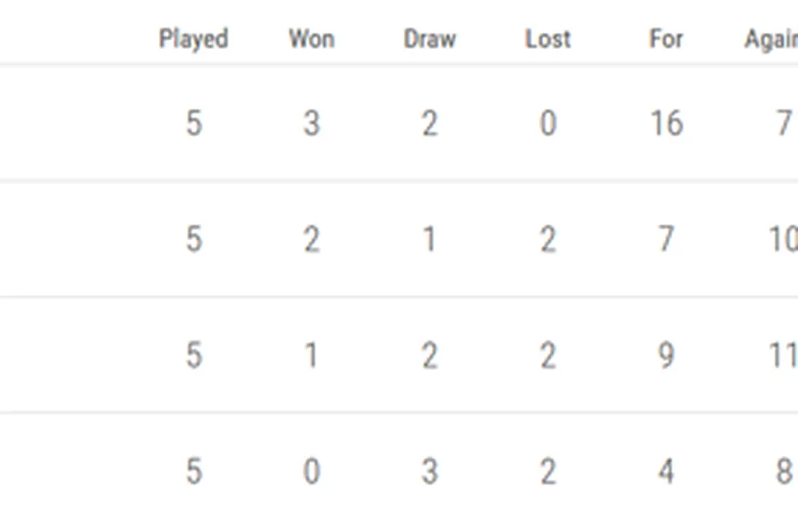Image resolution: width=798 pixels, height=532 pixels.
Task: Click the 16 value in the For column
Action: pos(666,123)
